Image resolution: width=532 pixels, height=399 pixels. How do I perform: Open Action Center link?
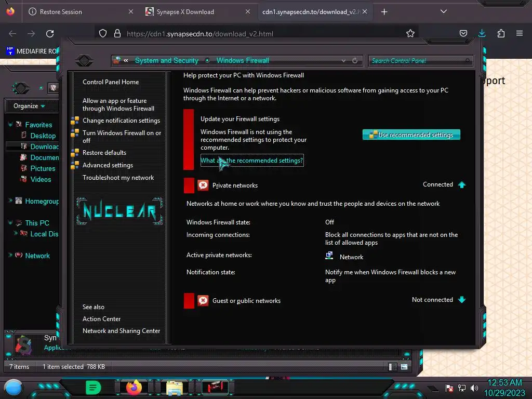101,319
